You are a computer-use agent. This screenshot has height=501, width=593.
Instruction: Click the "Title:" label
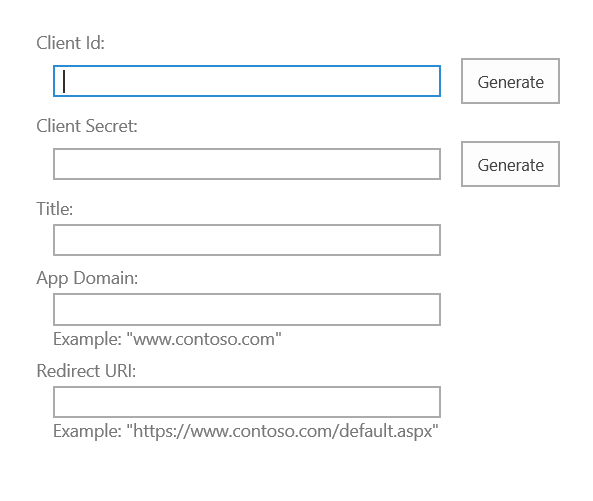click(x=54, y=209)
